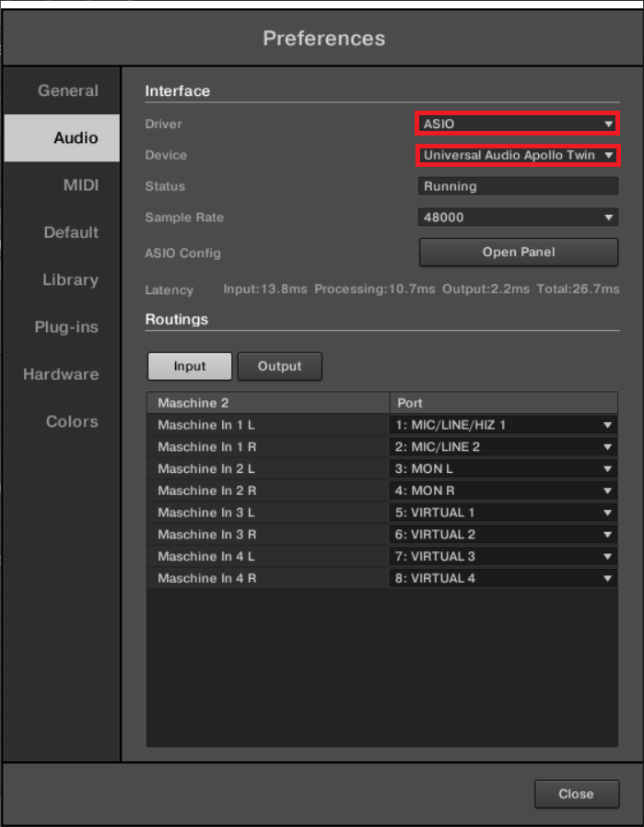Open the Device dropdown for Apollo Twin
This screenshot has width=644, height=827.
point(516,155)
